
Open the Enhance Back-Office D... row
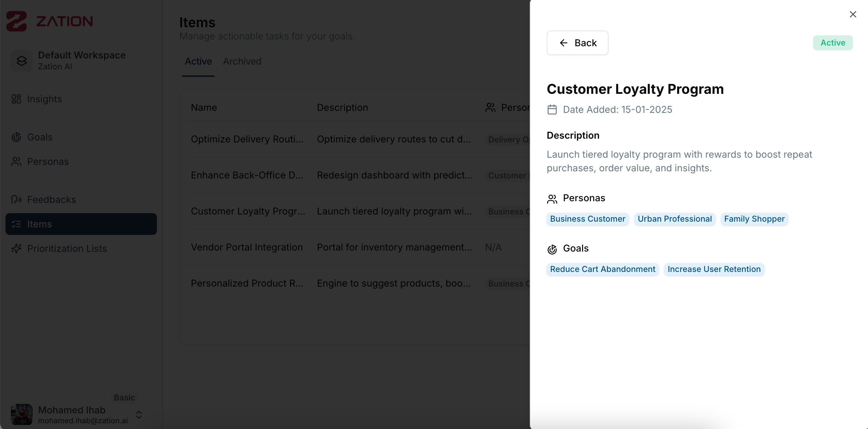(357, 175)
